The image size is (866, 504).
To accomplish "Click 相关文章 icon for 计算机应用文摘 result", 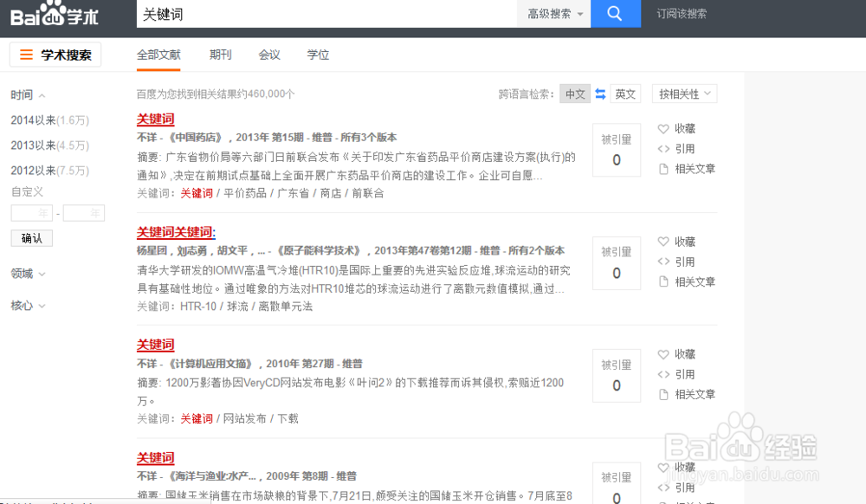I will coord(663,395).
